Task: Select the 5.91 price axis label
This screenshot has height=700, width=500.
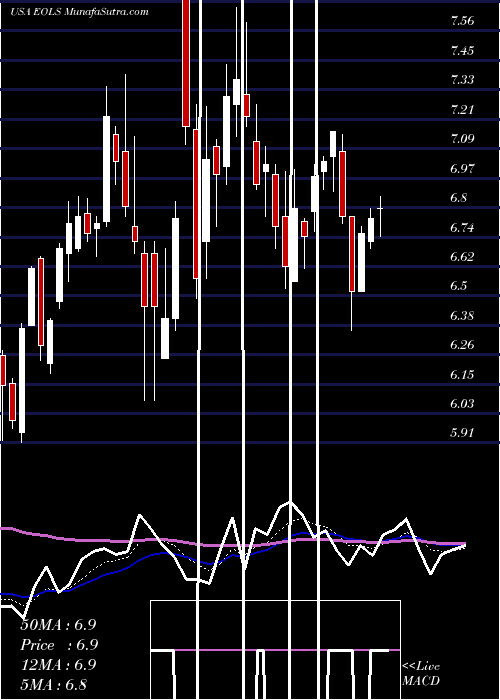Action: pyautogui.click(x=462, y=433)
